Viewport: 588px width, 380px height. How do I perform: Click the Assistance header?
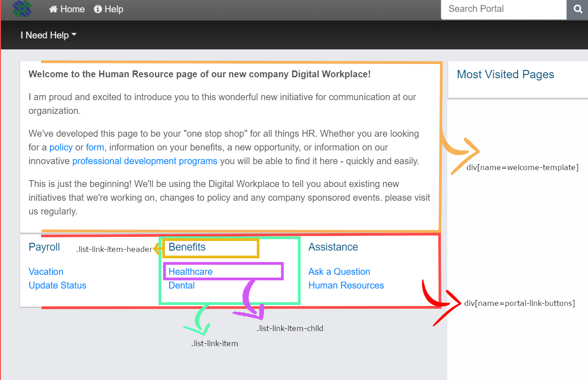(x=333, y=247)
